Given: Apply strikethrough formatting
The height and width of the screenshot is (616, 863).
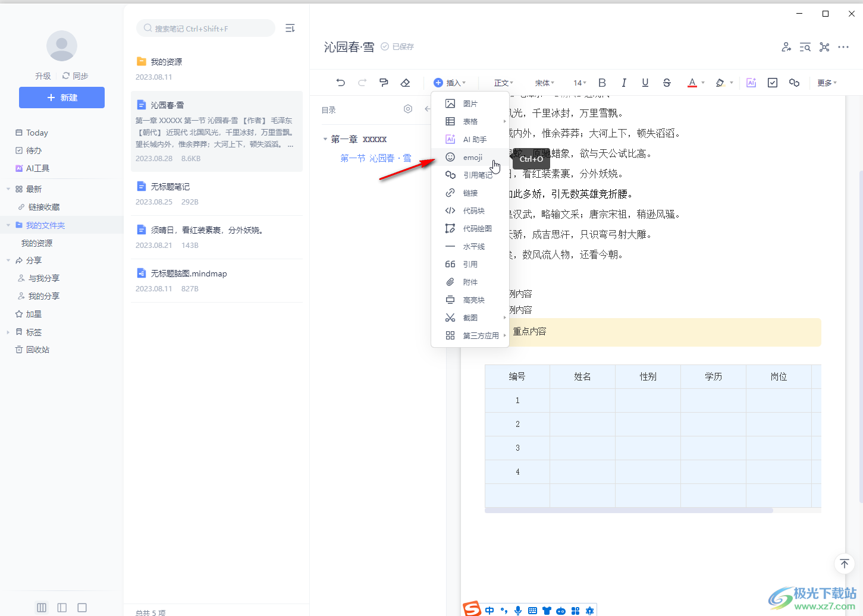Looking at the screenshot, I should (667, 83).
